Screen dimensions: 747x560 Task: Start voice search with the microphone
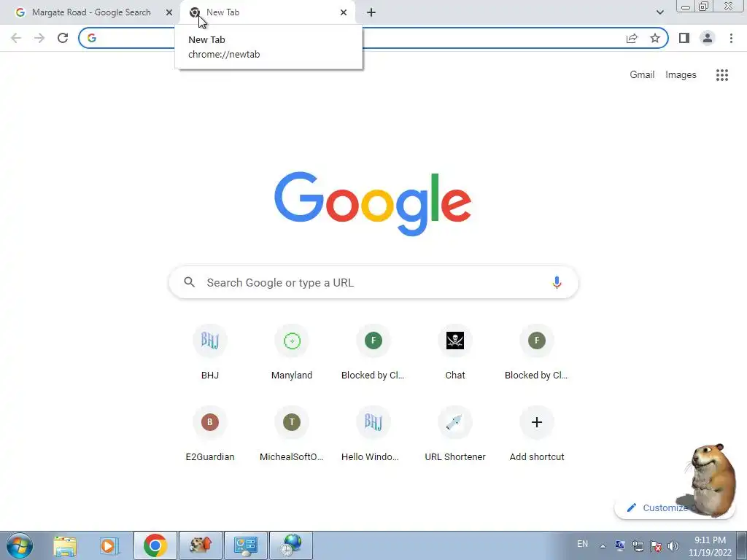557,282
